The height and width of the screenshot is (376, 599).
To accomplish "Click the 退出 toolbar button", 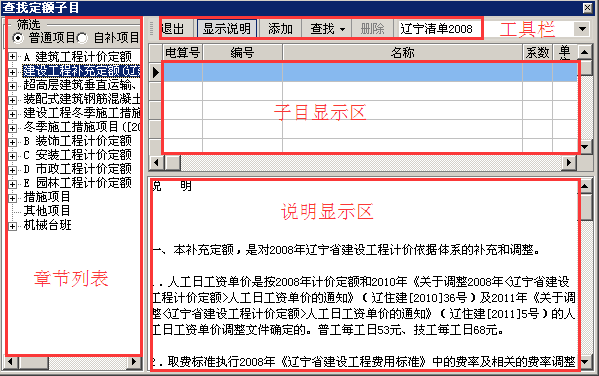I will point(172,29).
